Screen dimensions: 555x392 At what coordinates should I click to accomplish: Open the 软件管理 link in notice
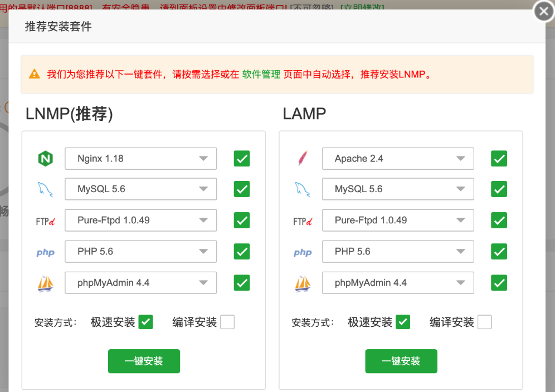tap(261, 74)
